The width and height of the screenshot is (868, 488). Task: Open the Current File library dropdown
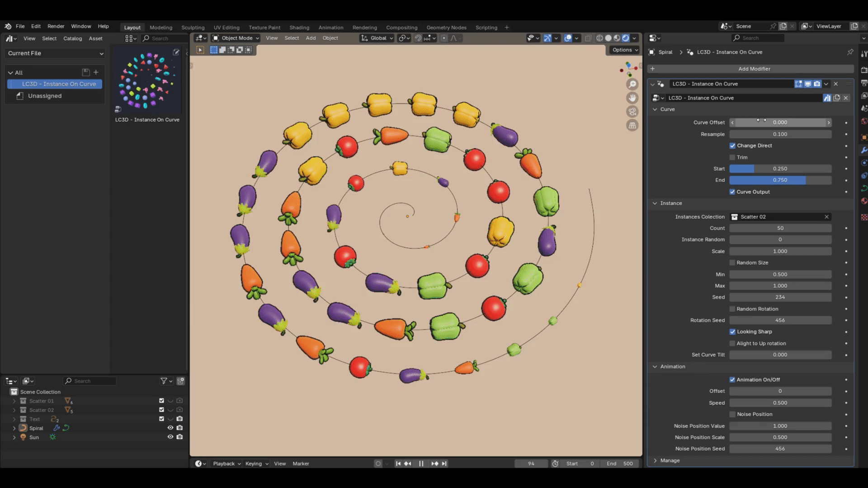56,53
